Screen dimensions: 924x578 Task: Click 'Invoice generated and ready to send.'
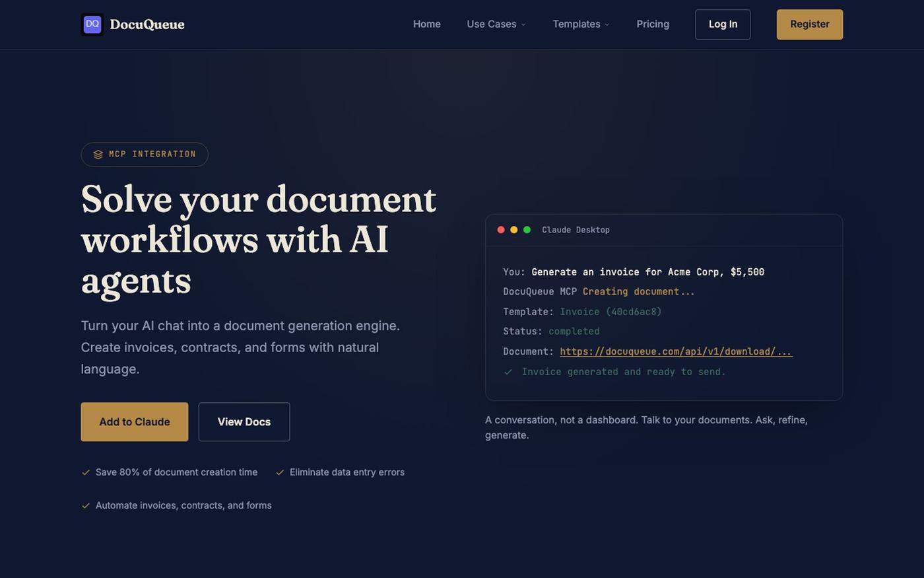click(x=624, y=372)
